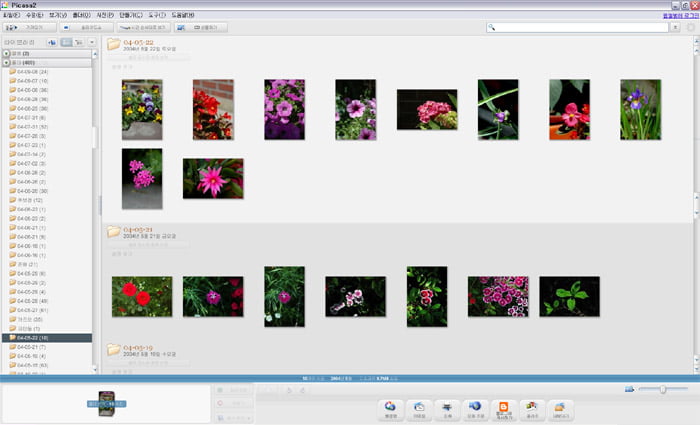The image size is (700, 425).
Task: Start the Slideshow from the top toolbar
Action: point(87,28)
